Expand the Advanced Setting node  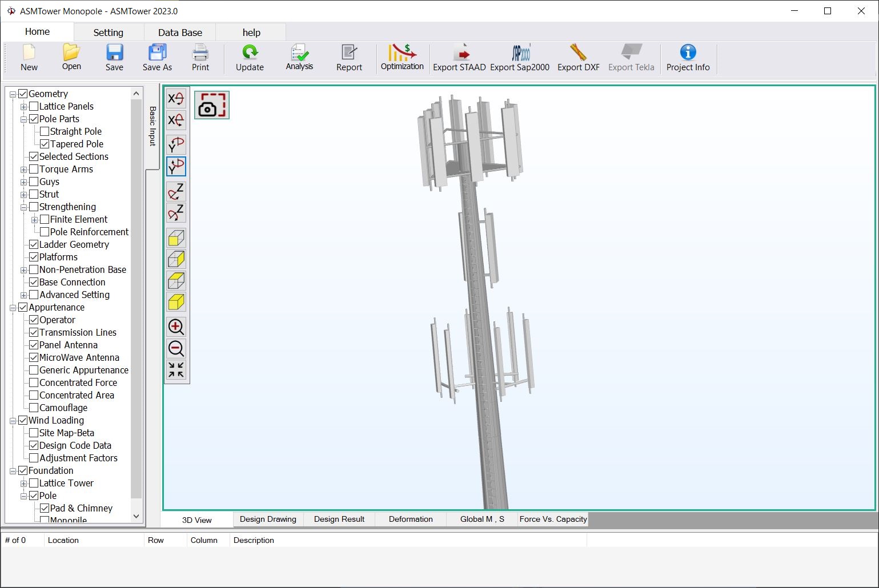pos(23,295)
